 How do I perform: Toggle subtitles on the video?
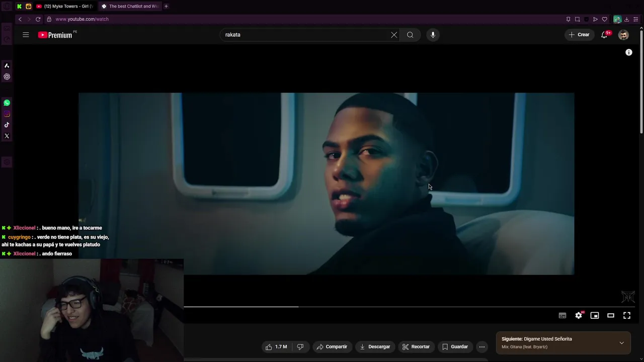click(x=562, y=315)
